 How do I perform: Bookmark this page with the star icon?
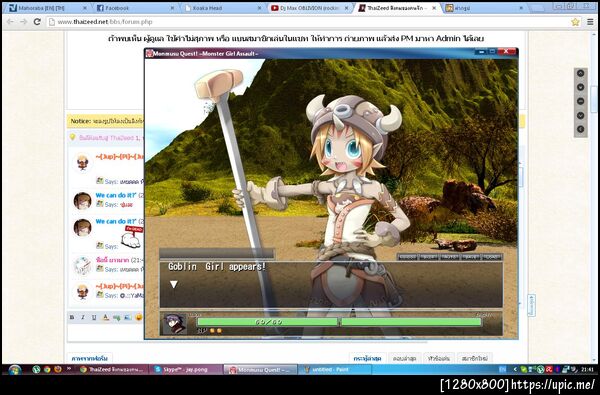coord(575,22)
